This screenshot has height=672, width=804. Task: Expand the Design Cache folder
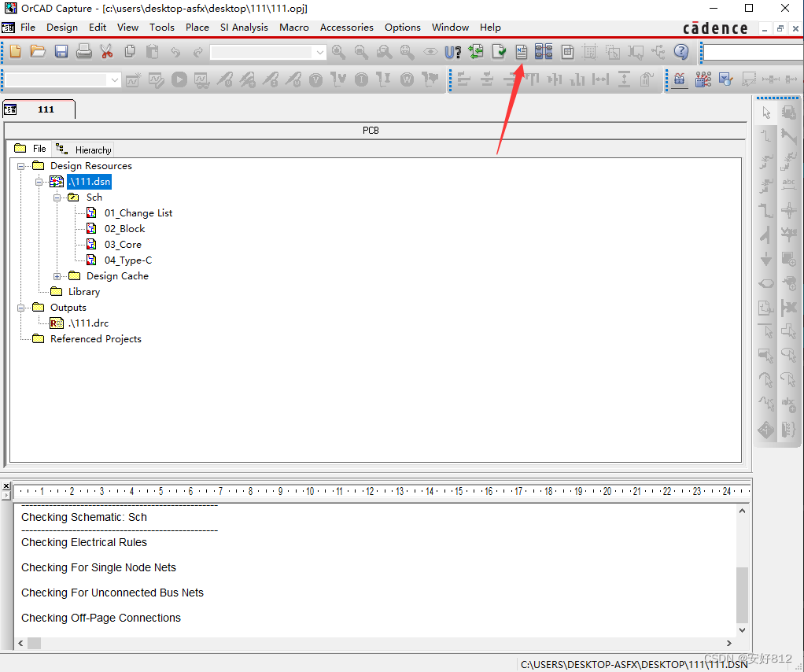coord(57,276)
